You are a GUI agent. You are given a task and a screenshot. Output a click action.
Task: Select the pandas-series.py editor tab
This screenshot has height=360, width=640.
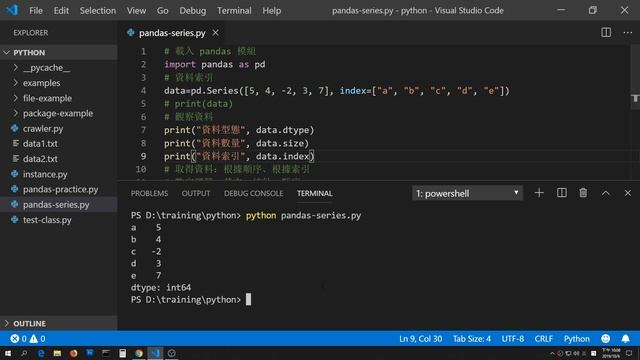(x=172, y=33)
